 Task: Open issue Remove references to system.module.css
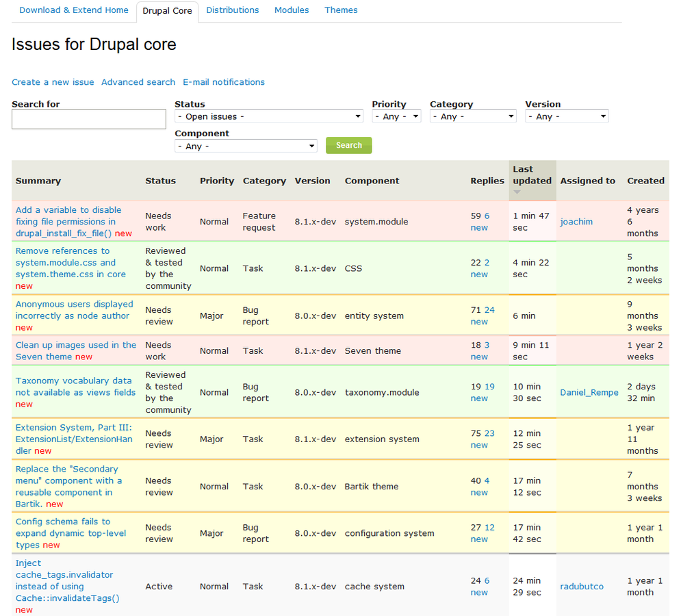point(70,262)
